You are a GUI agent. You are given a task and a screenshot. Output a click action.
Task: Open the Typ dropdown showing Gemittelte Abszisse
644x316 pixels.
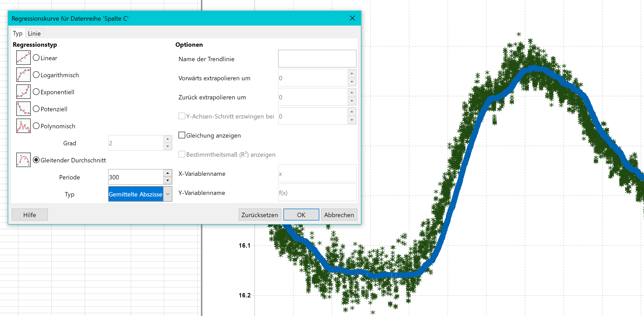pyautogui.click(x=168, y=194)
